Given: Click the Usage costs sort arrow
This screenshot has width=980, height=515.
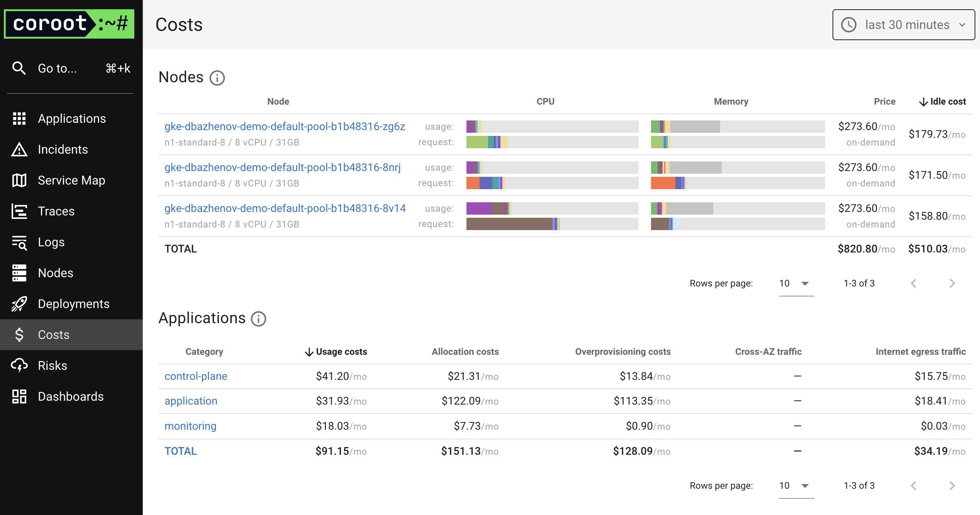Looking at the screenshot, I should coord(309,352).
